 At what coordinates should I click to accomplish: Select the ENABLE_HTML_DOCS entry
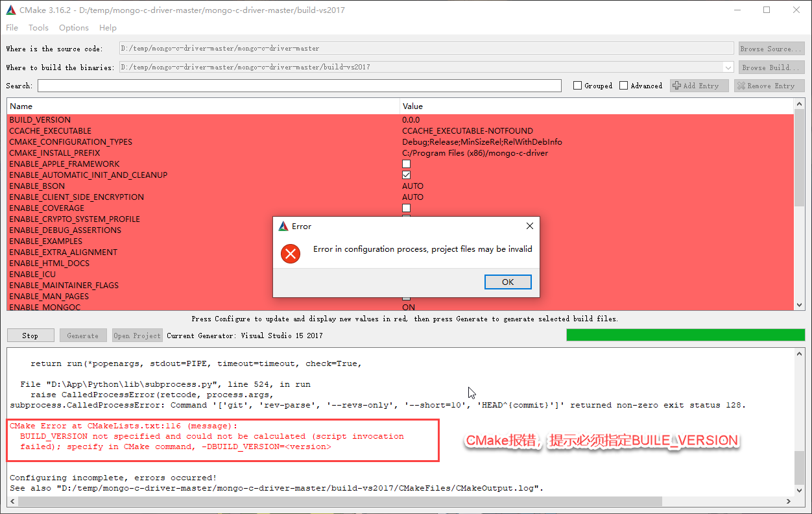49,263
